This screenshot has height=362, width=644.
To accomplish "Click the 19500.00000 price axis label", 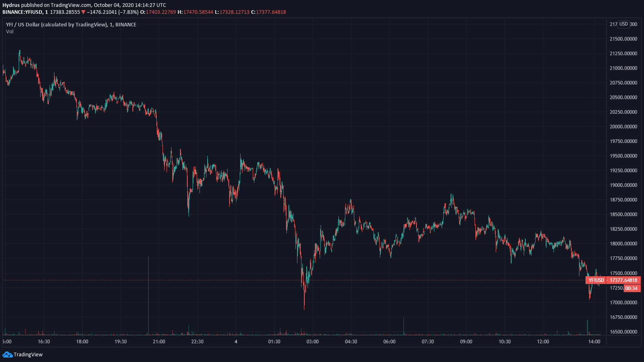I will (623, 156).
